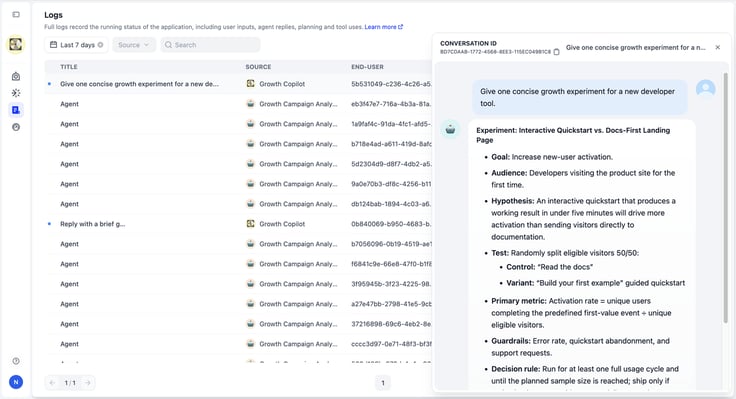
Task: Select end-user ID eb3f47e7-716a-4b3a
Action: (x=391, y=104)
